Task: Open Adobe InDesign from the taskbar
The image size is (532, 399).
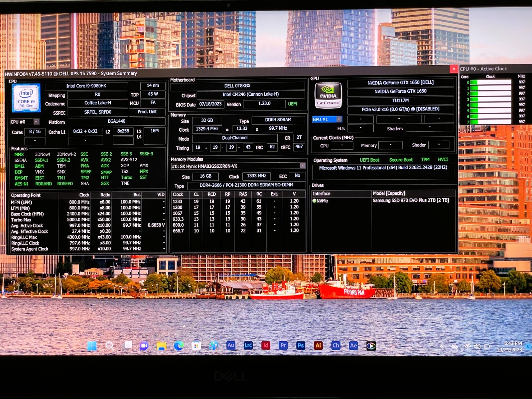Action: coord(266,346)
